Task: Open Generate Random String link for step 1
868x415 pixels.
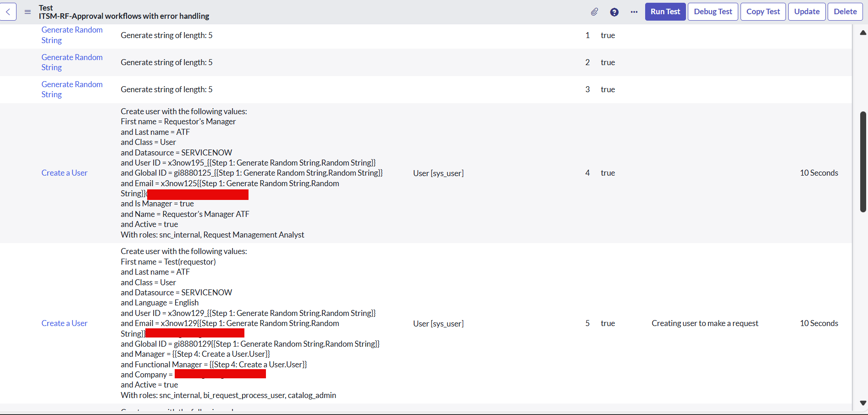Action: (72, 35)
